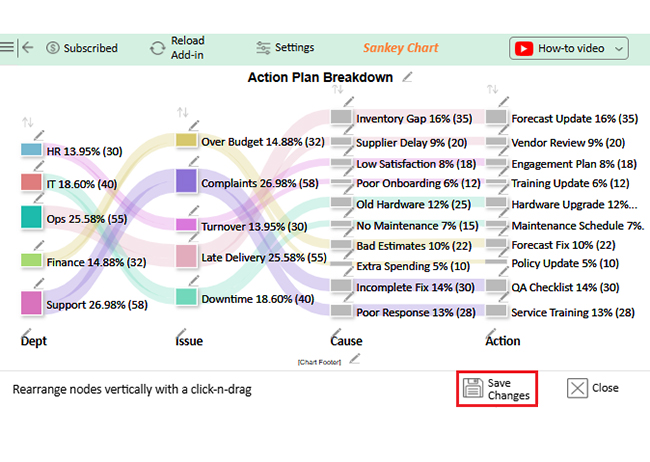The image size is (650, 462).
Task: Expand the How-to video dropdown arrow
Action: click(619, 49)
